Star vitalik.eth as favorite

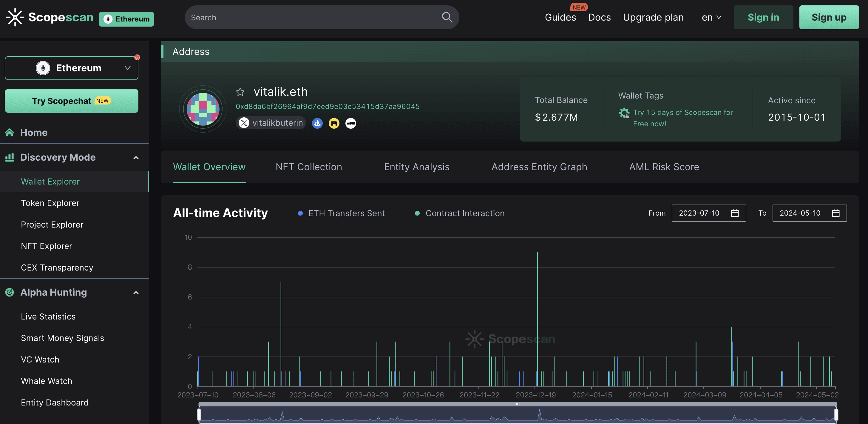coord(240,92)
